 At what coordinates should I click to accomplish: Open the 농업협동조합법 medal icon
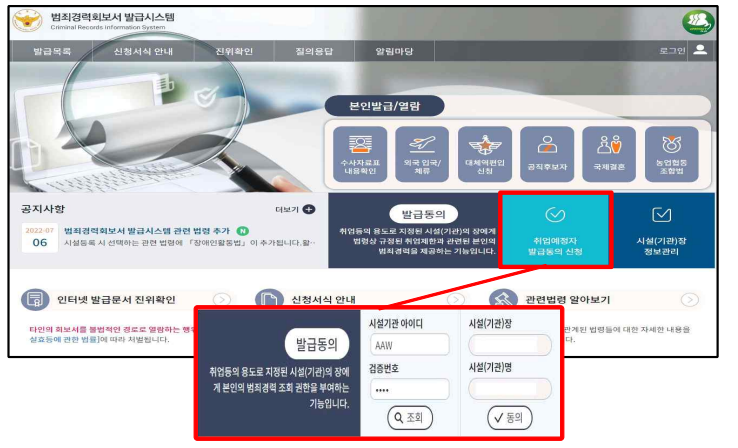(672, 154)
